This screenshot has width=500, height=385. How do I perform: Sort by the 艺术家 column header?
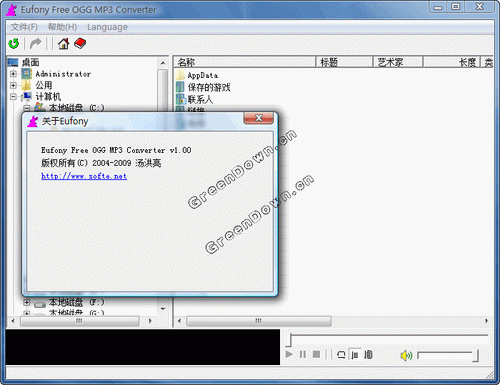tap(398, 62)
